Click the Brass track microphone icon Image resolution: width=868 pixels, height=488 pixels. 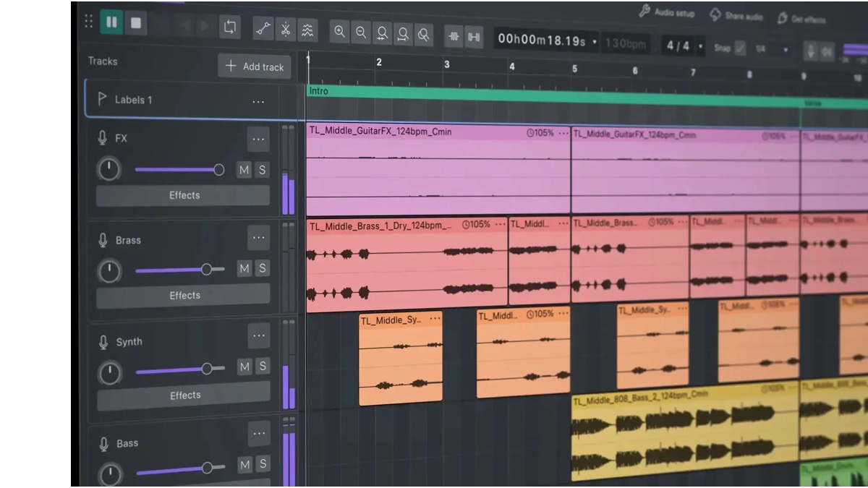click(x=103, y=240)
